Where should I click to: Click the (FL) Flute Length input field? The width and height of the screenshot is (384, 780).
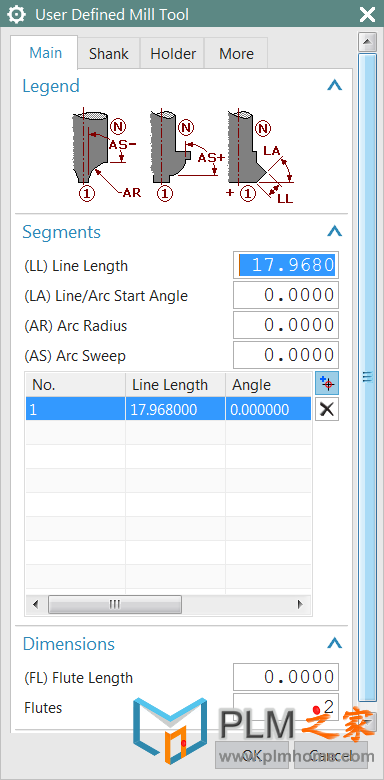[x=286, y=677]
